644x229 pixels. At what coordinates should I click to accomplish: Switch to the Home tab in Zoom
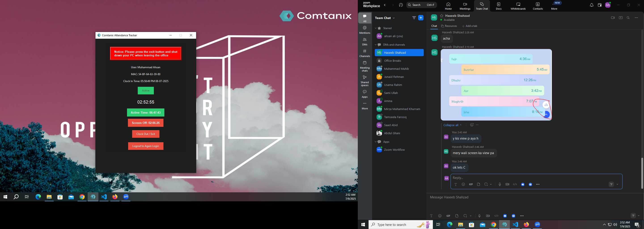(448, 6)
